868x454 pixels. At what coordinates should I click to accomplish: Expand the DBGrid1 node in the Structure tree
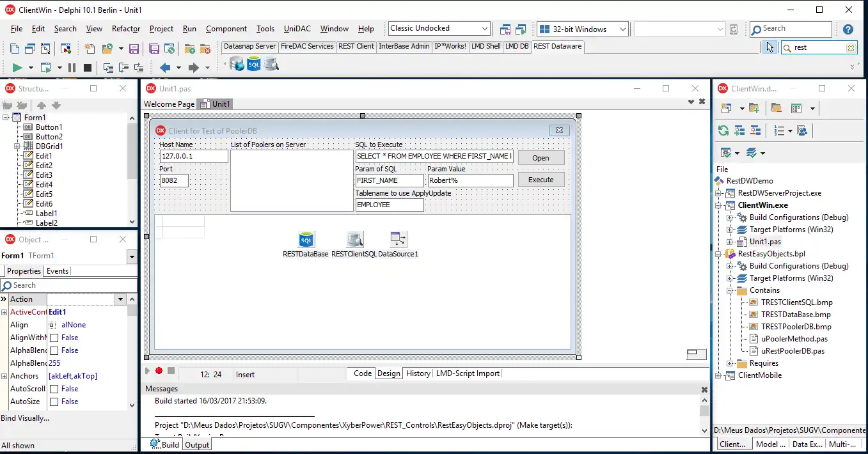tap(17, 146)
